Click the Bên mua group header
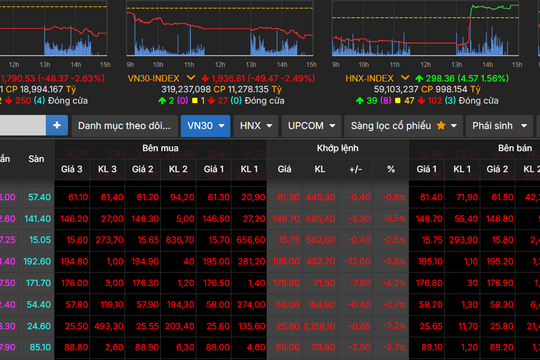Image resolution: width=540 pixels, height=360 pixels. (x=160, y=148)
